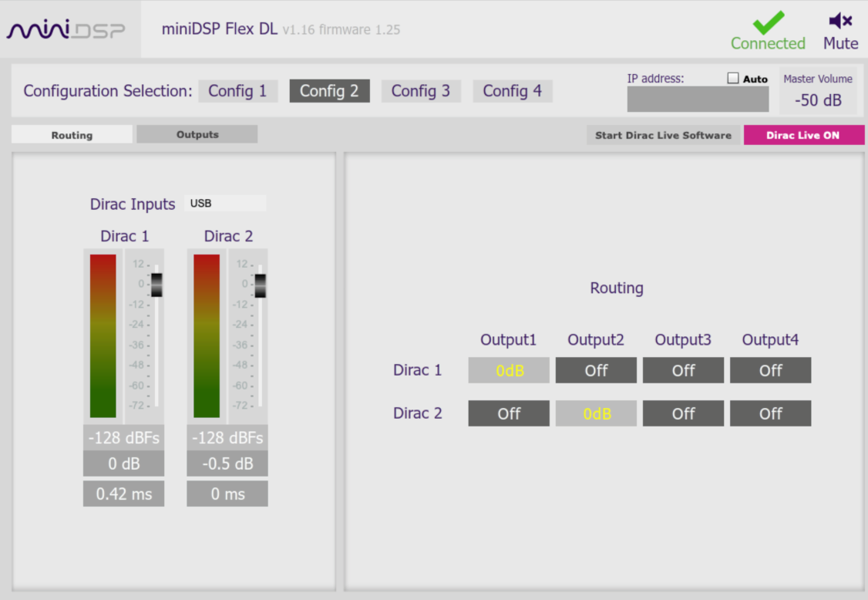Mute the audio with the speaker icon
The image size is (868, 600).
pyautogui.click(x=840, y=21)
